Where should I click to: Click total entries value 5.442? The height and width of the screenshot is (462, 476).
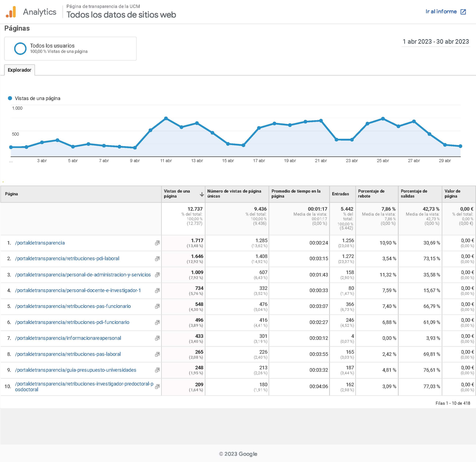pyautogui.click(x=347, y=209)
